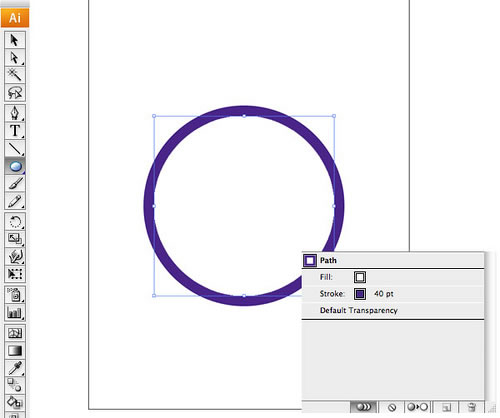
Task: Activate the Rotate tool
Action: tap(15, 222)
